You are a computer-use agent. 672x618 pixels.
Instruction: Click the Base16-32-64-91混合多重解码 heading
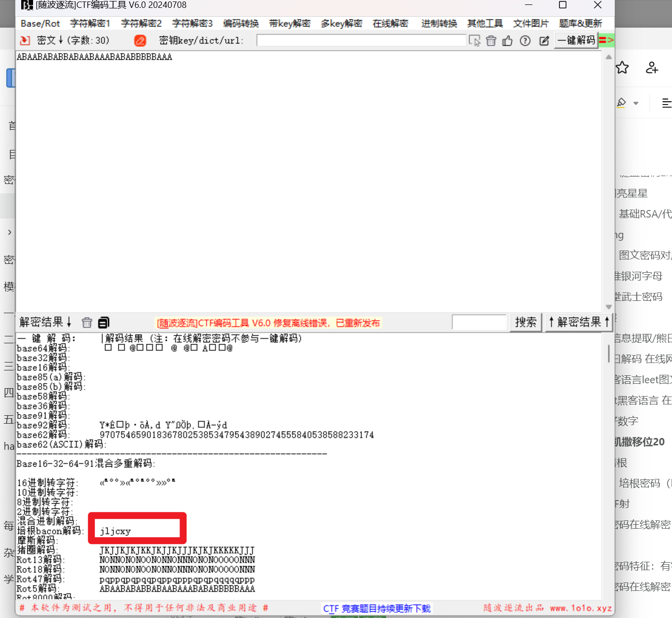pos(86,464)
